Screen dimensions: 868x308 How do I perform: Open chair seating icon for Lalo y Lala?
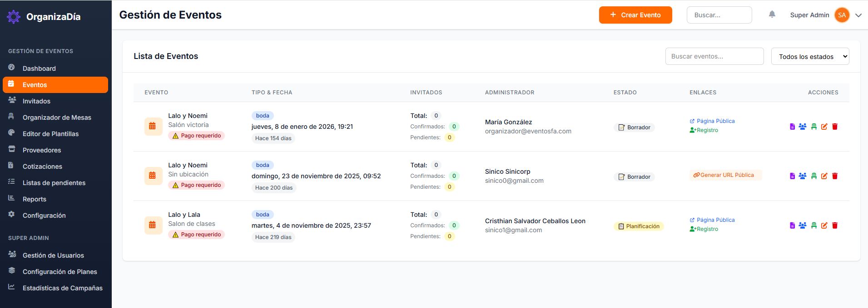point(813,225)
